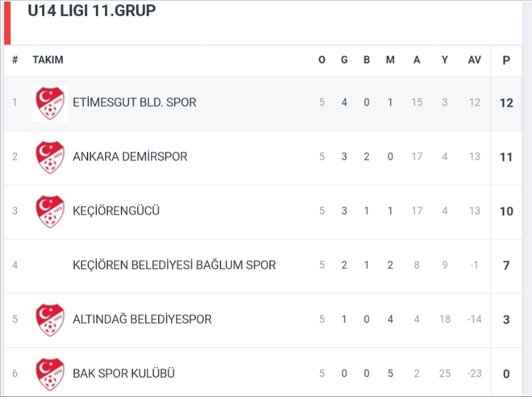Click Etimesgut's 12 points value
The width and height of the screenshot is (532, 397).
[x=506, y=103]
